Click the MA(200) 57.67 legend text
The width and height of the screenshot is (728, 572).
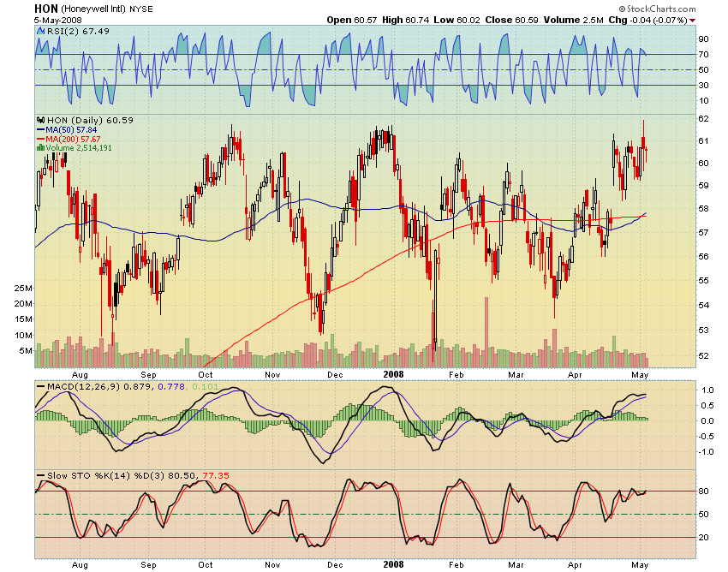(73, 140)
